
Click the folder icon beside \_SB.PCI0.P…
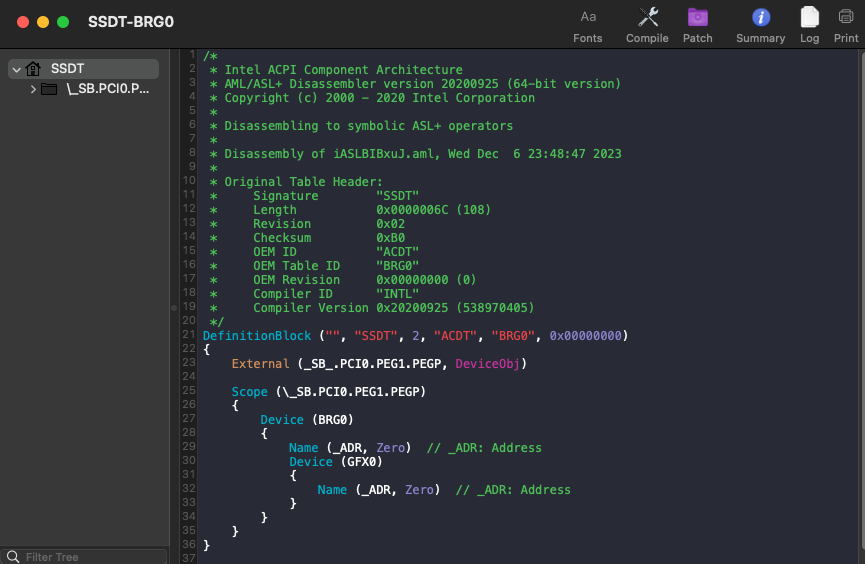(x=49, y=89)
